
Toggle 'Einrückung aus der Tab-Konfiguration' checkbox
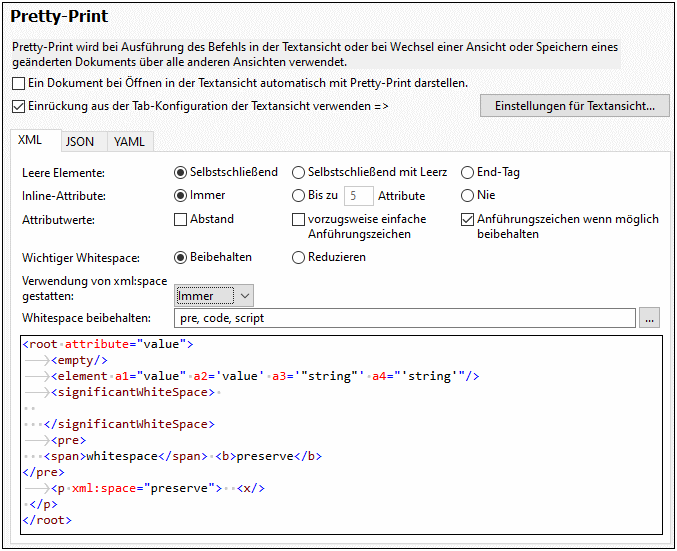click(x=19, y=105)
